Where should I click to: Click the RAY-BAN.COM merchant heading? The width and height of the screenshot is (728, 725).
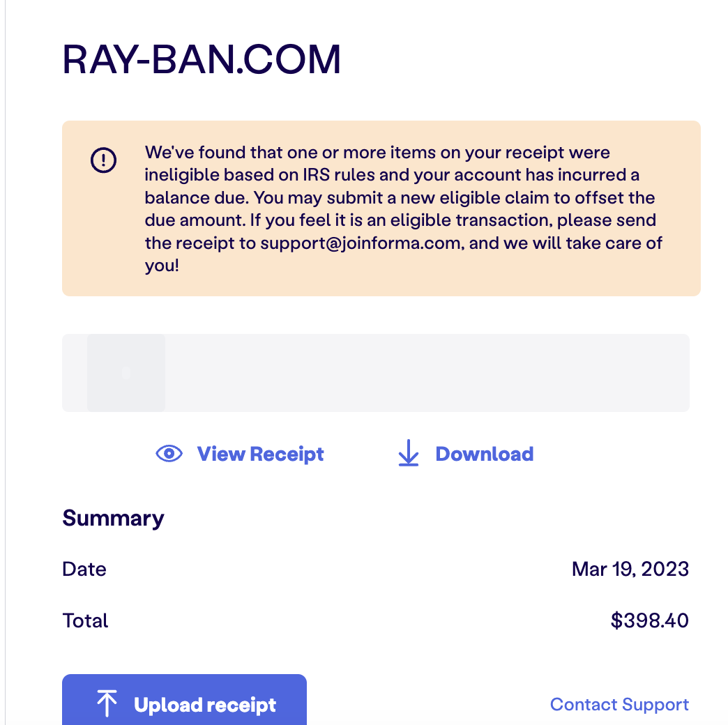click(202, 60)
